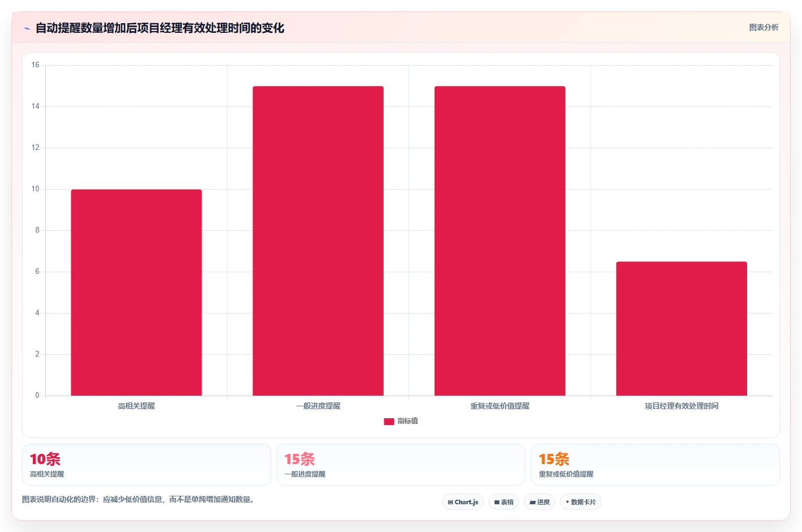Click the 进度 tag chip
Image resolution: width=802 pixels, height=532 pixels.
coord(539,502)
